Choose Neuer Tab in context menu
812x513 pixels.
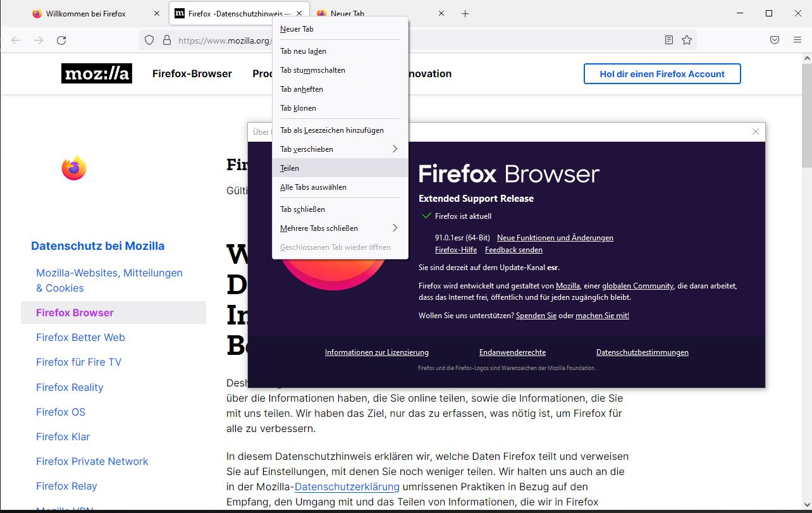[x=340, y=29]
